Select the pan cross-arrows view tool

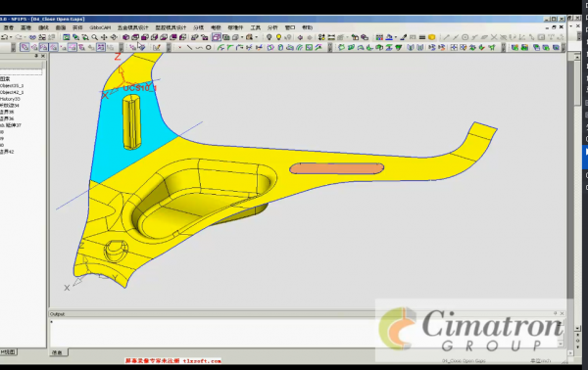(104, 37)
